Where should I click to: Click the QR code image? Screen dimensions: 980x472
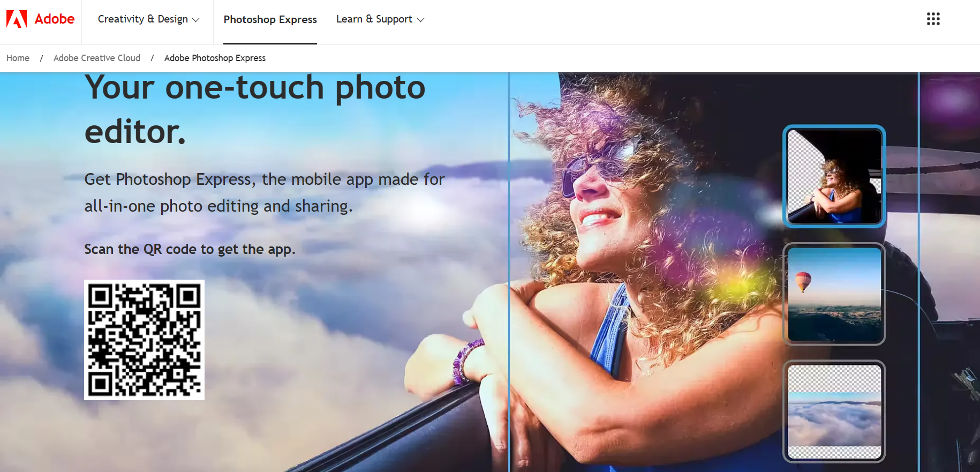[x=144, y=340]
